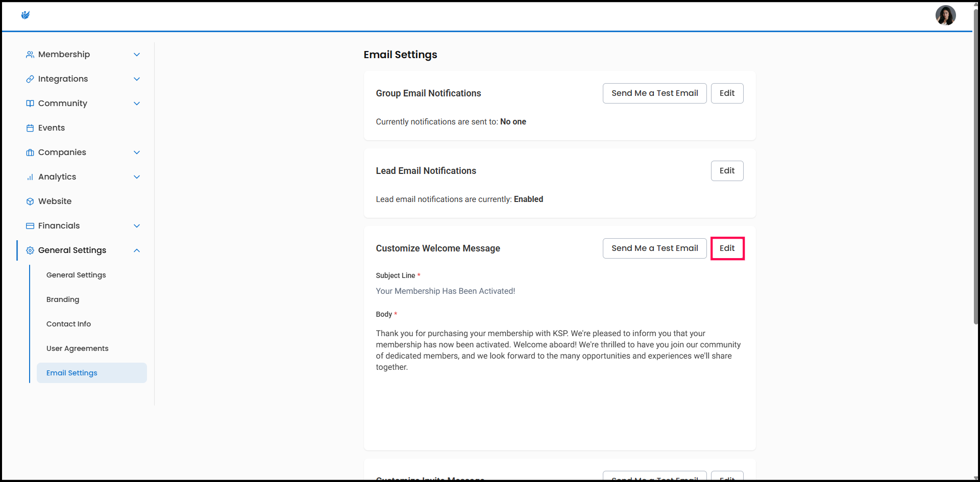980x482 pixels.
Task: Click the Website cube icon
Action: pos(30,201)
